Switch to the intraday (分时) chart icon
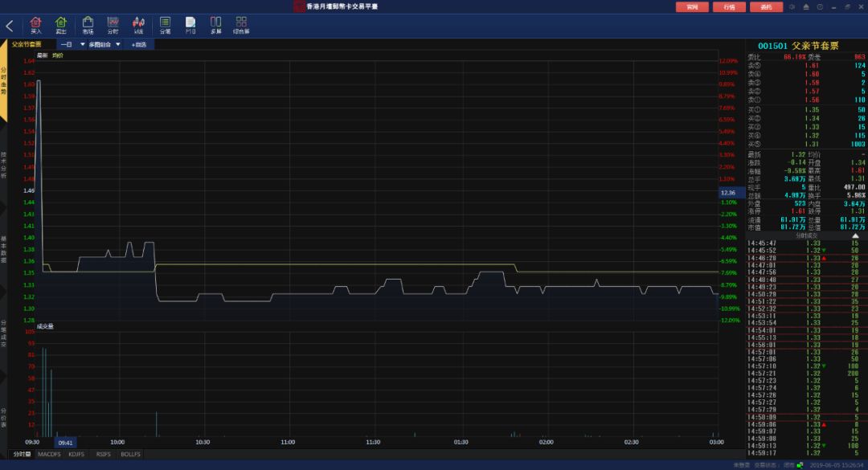Viewport: 868px width, 470px height. [x=113, y=25]
